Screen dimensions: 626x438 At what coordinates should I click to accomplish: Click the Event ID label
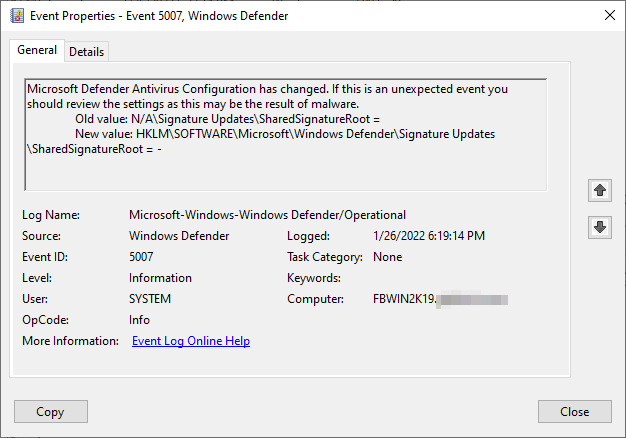coord(45,257)
